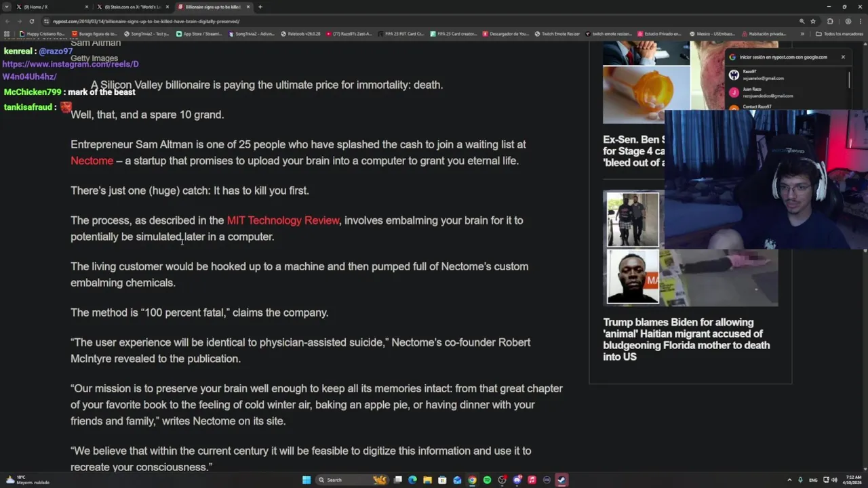The height and width of the screenshot is (488, 868).
Task: Click the microphone tray icon
Action: coord(800,480)
